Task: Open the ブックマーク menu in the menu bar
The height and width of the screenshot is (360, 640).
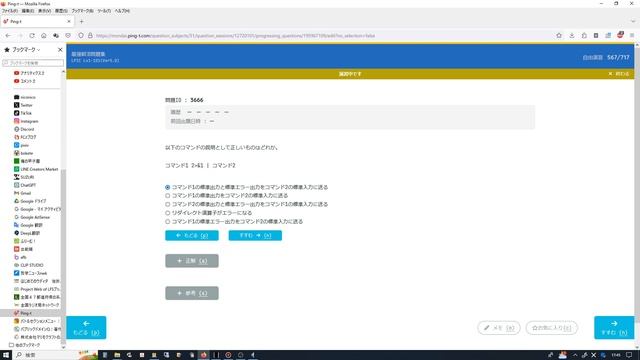Action: [82, 11]
